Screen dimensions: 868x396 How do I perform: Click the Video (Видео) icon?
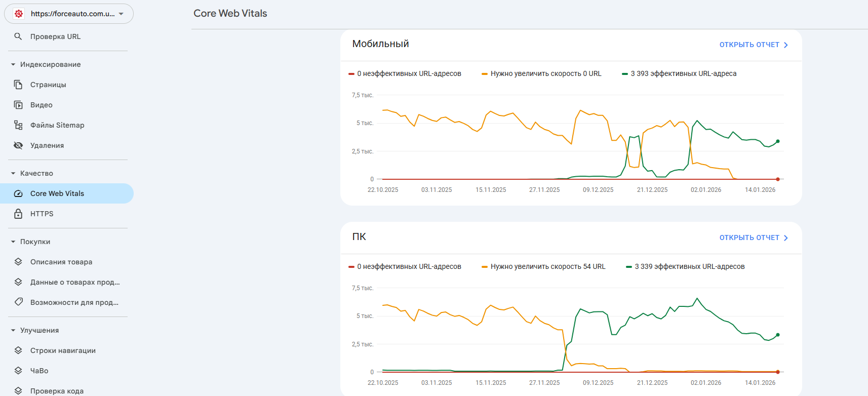18,105
